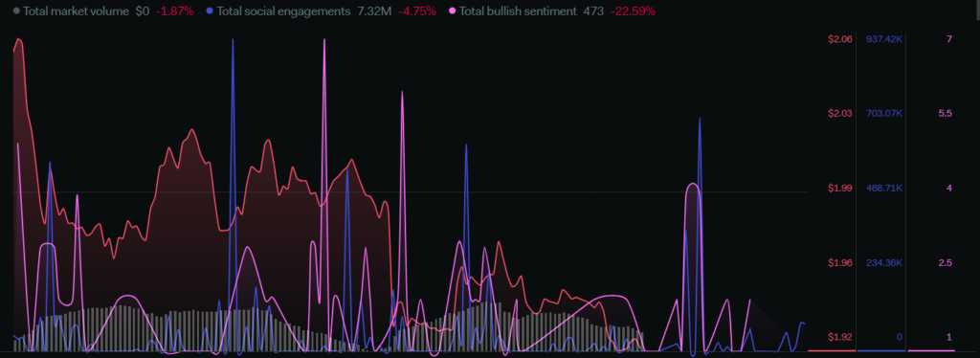Click the -1.87% change value
This screenshot has height=358, width=980.
pyautogui.click(x=175, y=11)
